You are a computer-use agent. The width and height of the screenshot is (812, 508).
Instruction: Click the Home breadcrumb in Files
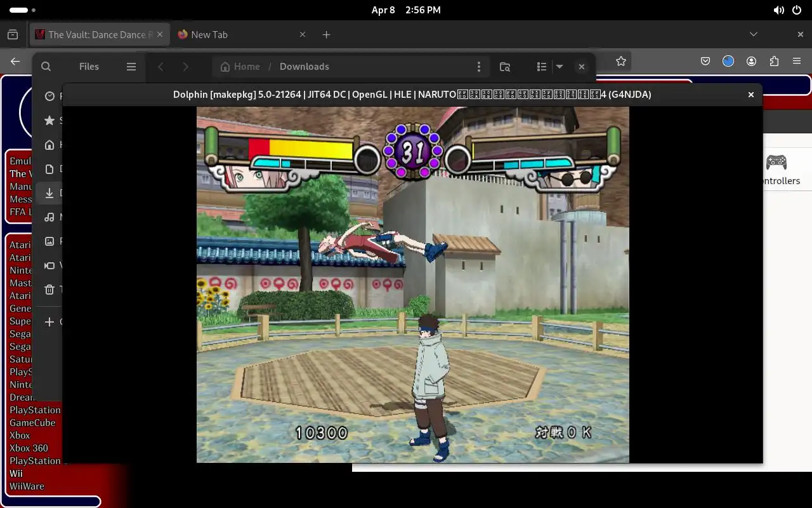[x=240, y=67]
